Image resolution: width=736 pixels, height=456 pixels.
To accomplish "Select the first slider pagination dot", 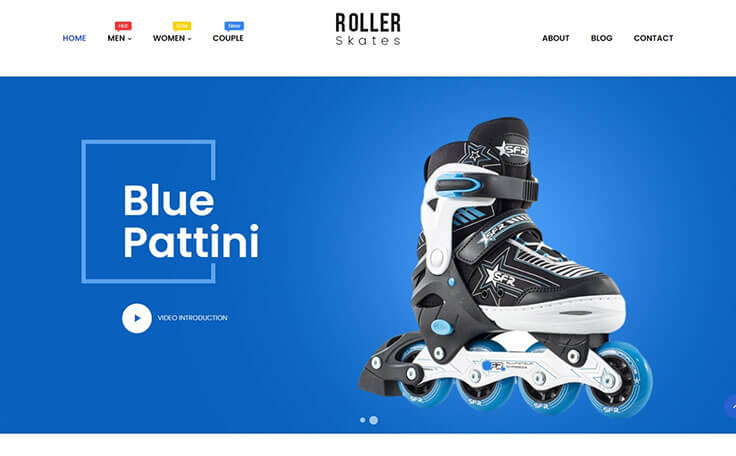I will pyautogui.click(x=362, y=420).
